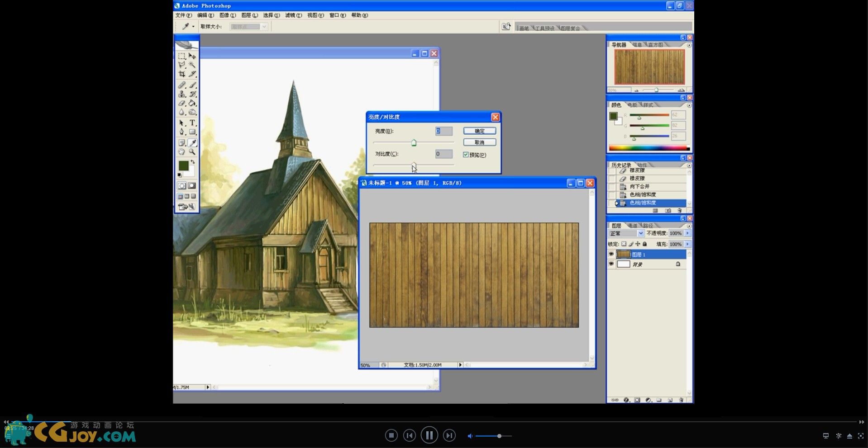Open the 图像 (Image) menu

pos(228,15)
